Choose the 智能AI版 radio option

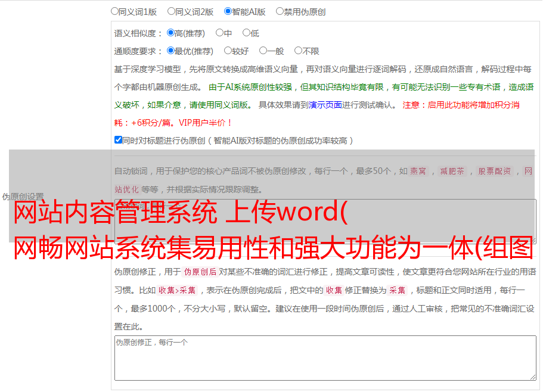click(228, 11)
